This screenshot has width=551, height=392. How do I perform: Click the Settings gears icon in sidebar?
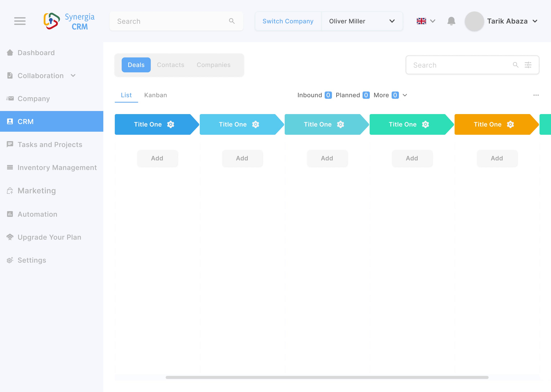click(x=10, y=260)
